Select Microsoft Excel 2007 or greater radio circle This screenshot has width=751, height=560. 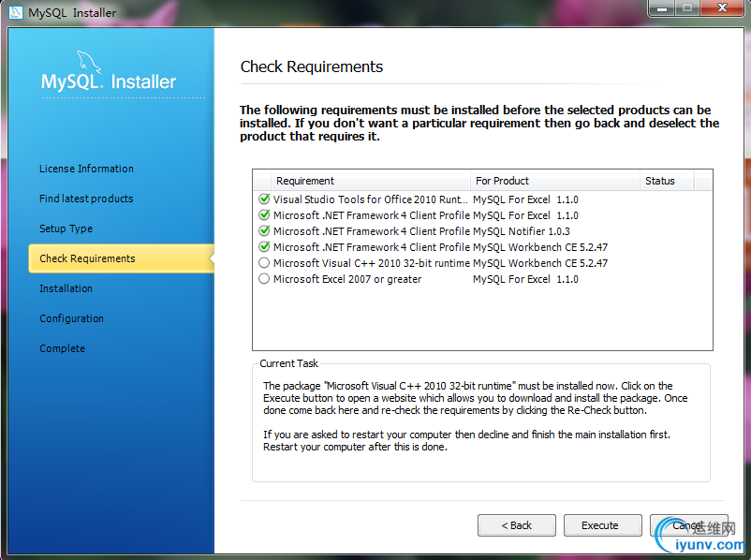click(264, 279)
